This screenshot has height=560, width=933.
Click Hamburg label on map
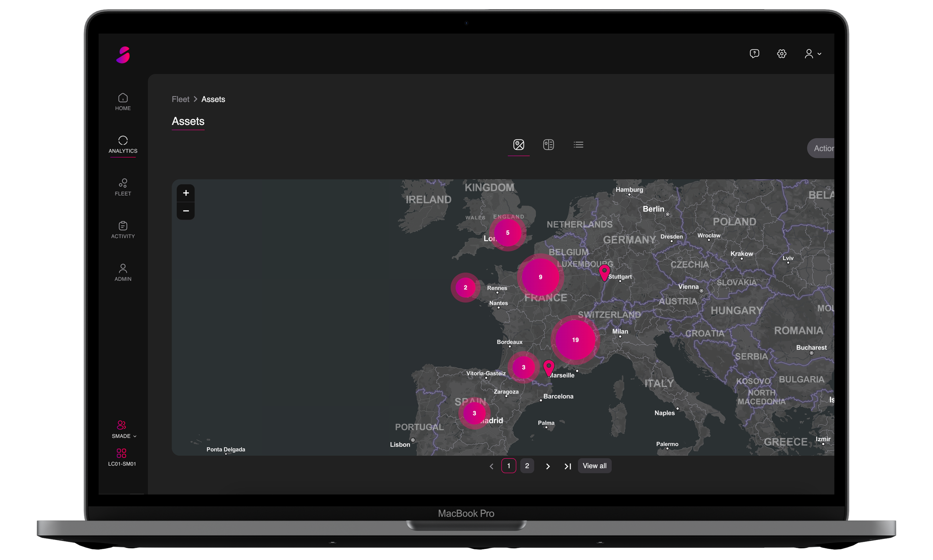coord(629,189)
